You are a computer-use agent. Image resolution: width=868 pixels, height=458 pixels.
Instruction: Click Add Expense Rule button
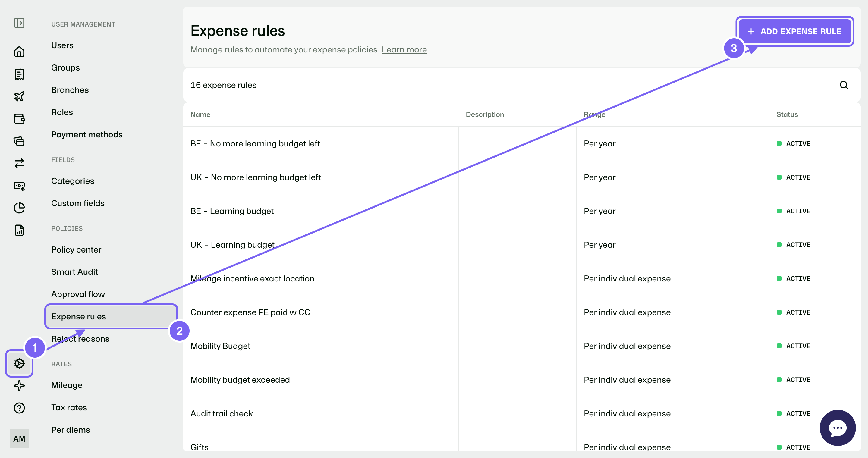click(x=794, y=31)
